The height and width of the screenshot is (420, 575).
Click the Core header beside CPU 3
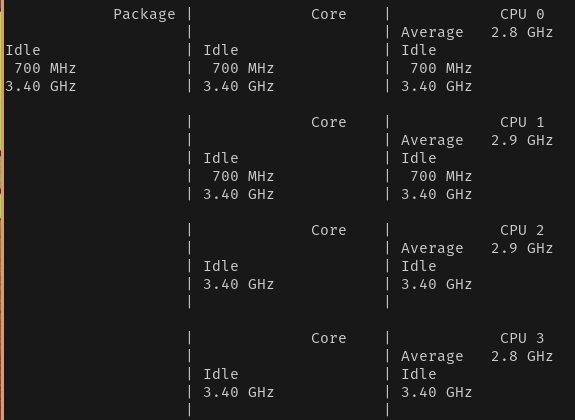[329, 339]
